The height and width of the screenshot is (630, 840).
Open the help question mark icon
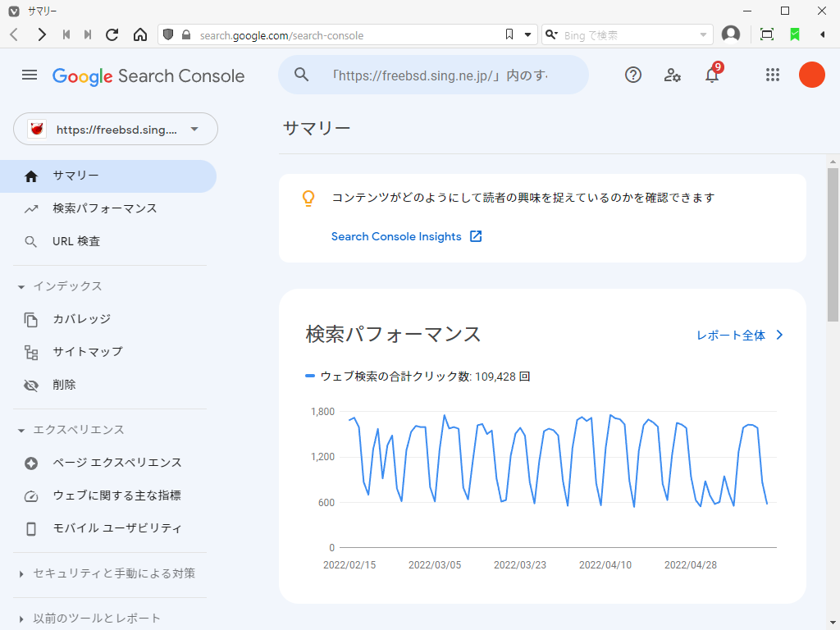click(x=633, y=75)
